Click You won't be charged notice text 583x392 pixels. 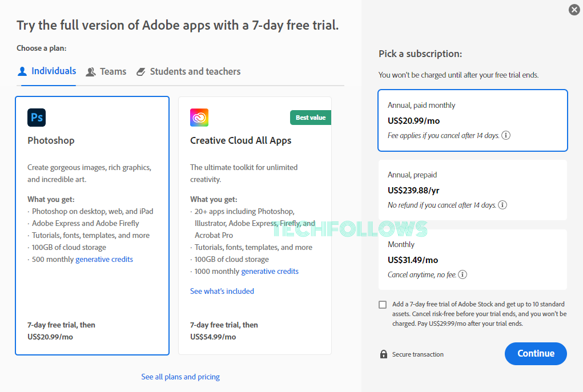pos(459,75)
